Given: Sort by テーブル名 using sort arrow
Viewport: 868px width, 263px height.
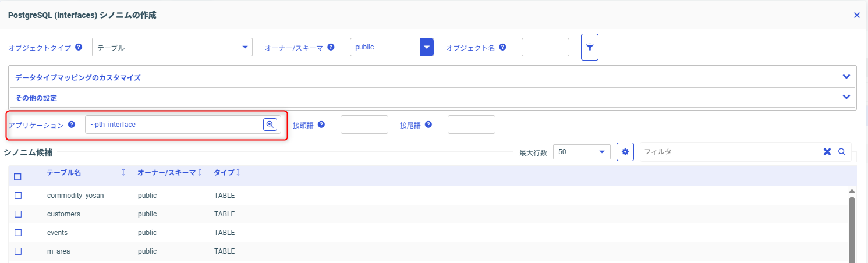Looking at the screenshot, I should [123, 172].
